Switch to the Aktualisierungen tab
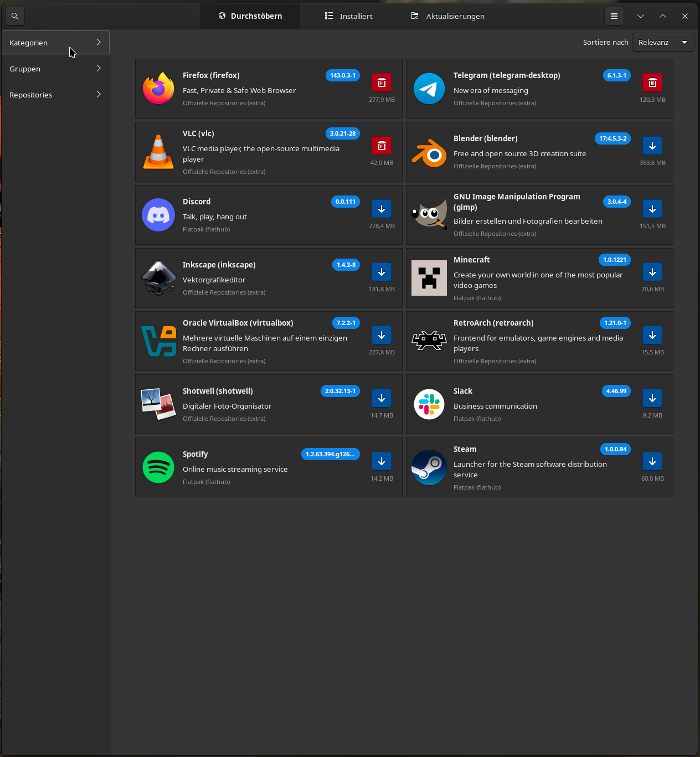Image resolution: width=700 pixels, height=757 pixels. coord(447,16)
